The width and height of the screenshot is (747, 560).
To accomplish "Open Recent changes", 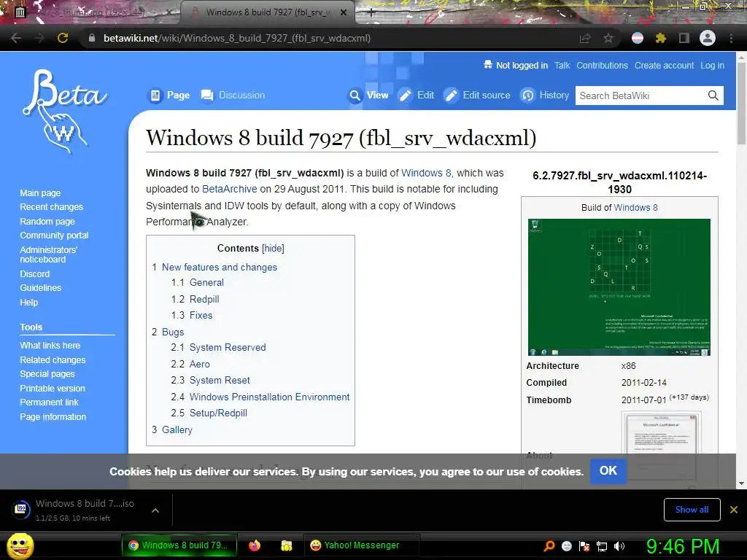I will 52,207.
